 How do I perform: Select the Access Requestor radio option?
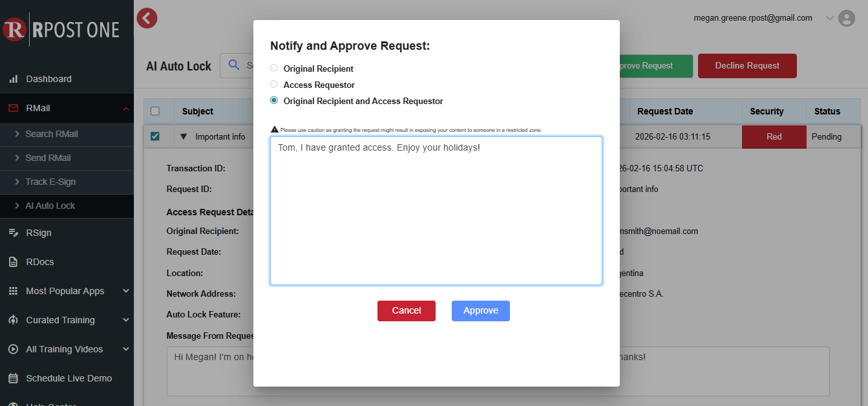(x=274, y=85)
